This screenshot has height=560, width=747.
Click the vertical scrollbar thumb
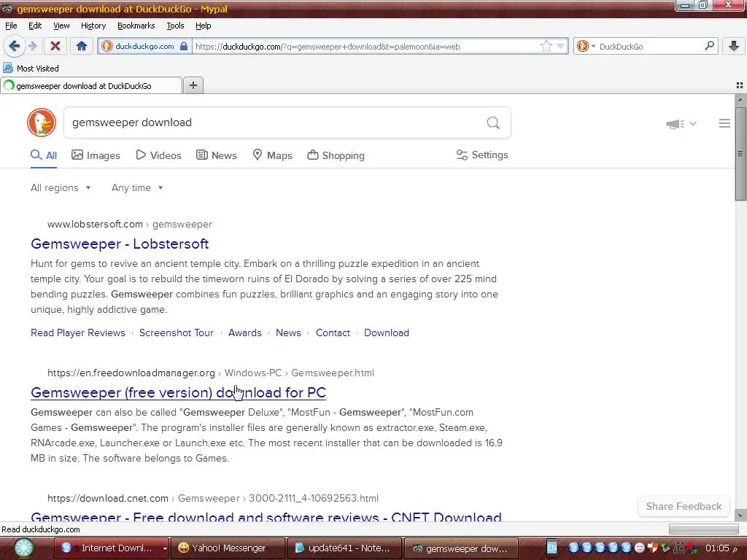point(740,153)
